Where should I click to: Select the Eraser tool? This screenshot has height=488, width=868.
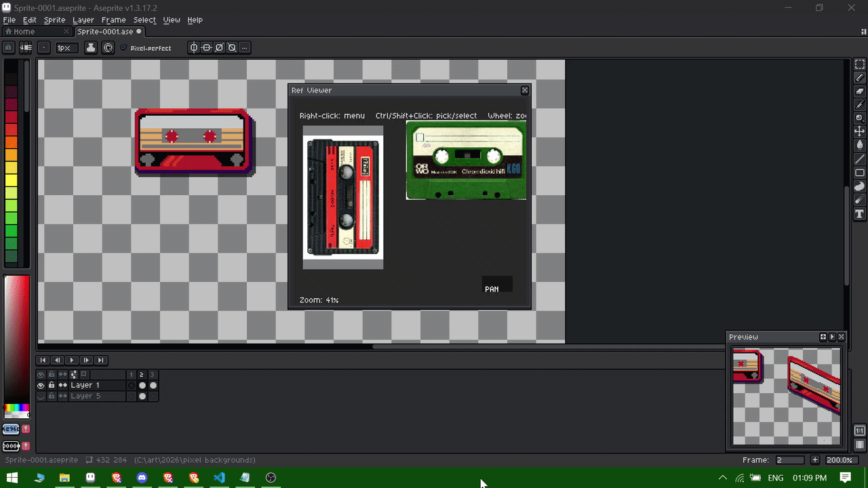click(859, 91)
